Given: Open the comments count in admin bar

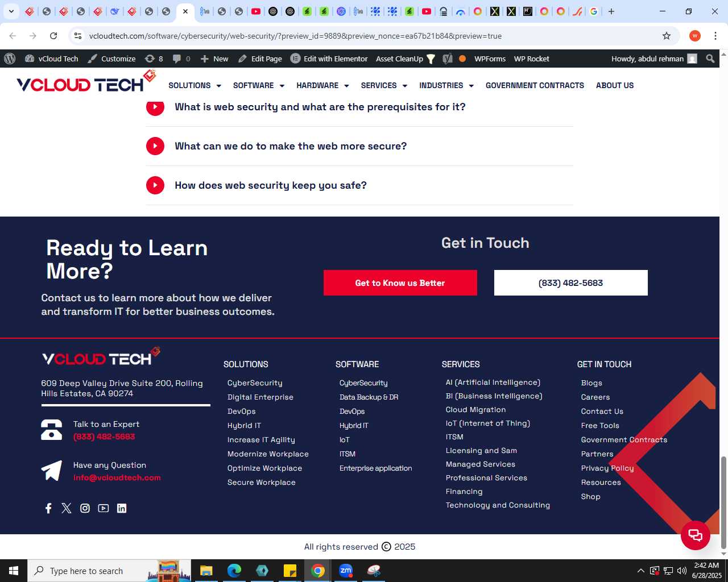Looking at the screenshot, I should click(181, 59).
